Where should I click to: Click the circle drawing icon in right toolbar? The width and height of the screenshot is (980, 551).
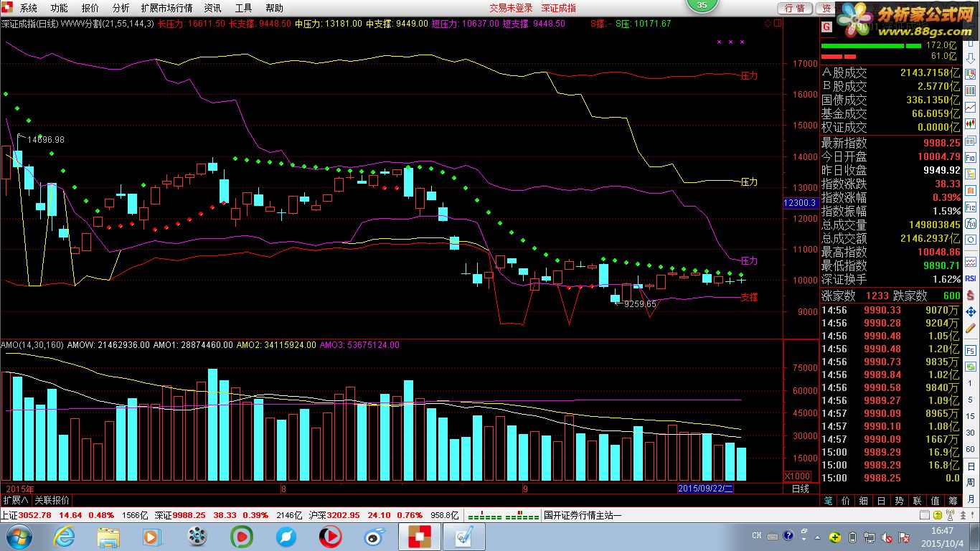pos(971,240)
